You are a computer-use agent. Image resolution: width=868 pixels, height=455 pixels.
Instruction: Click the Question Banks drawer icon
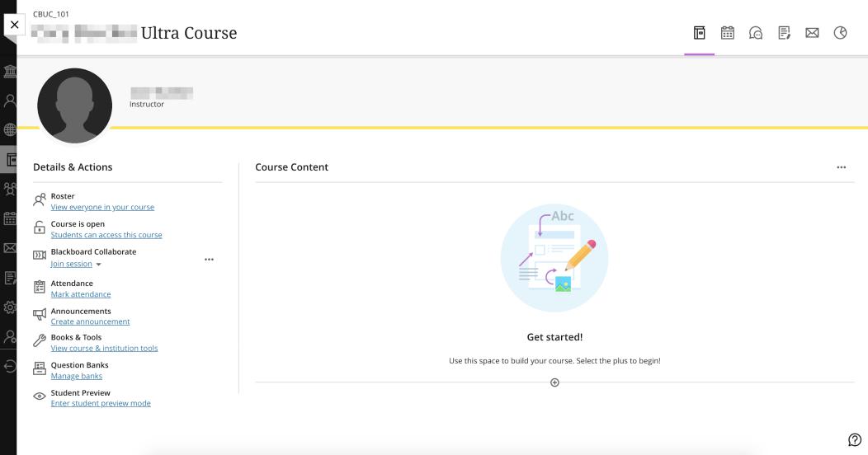coord(40,368)
